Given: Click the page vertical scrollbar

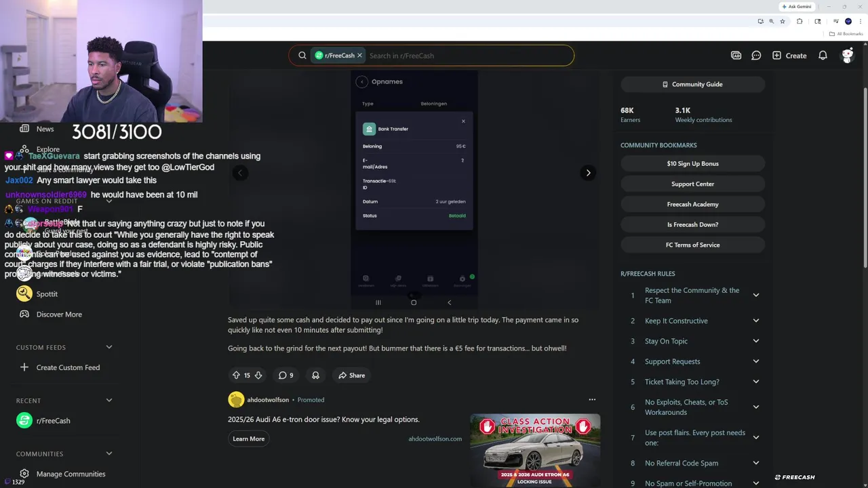Looking at the screenshot, I should [x=865, y=176].
